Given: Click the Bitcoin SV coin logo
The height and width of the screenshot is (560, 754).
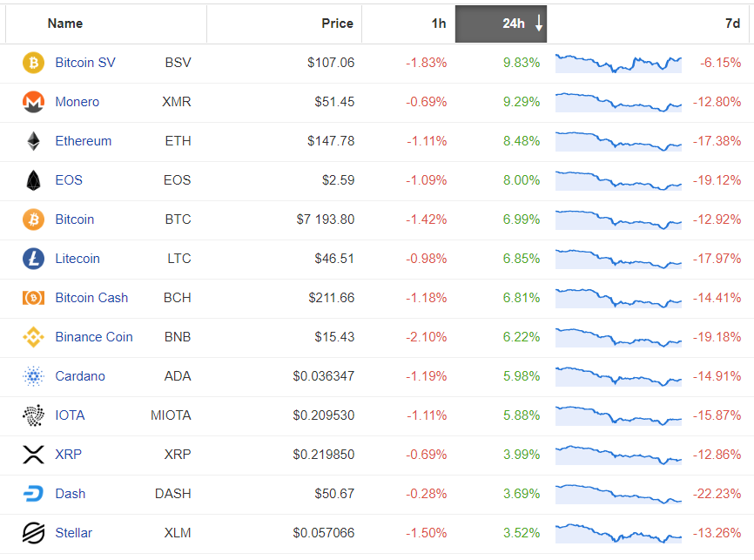Looking at the screenshot, I should pyautogui.click(x=33, y=63).
